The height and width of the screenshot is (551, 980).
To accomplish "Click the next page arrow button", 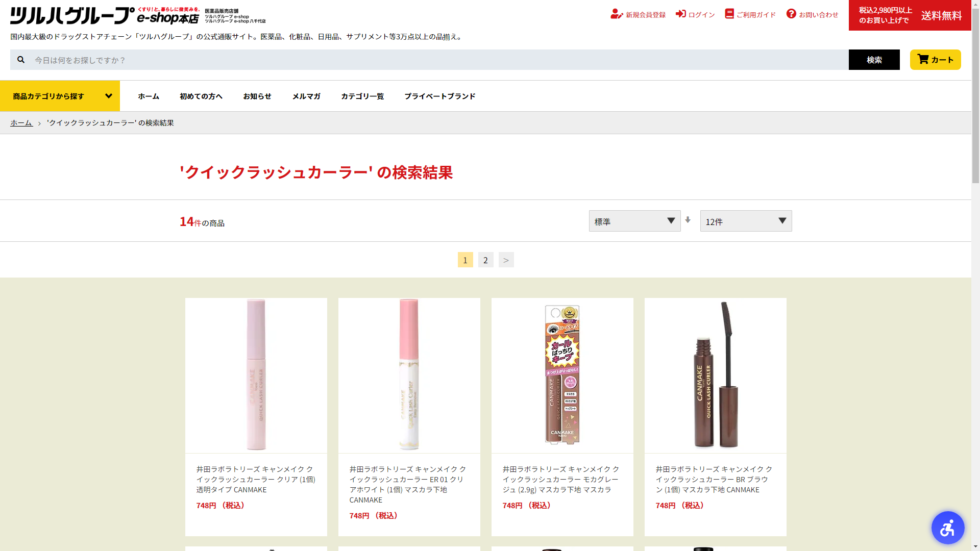I will 506,260.
